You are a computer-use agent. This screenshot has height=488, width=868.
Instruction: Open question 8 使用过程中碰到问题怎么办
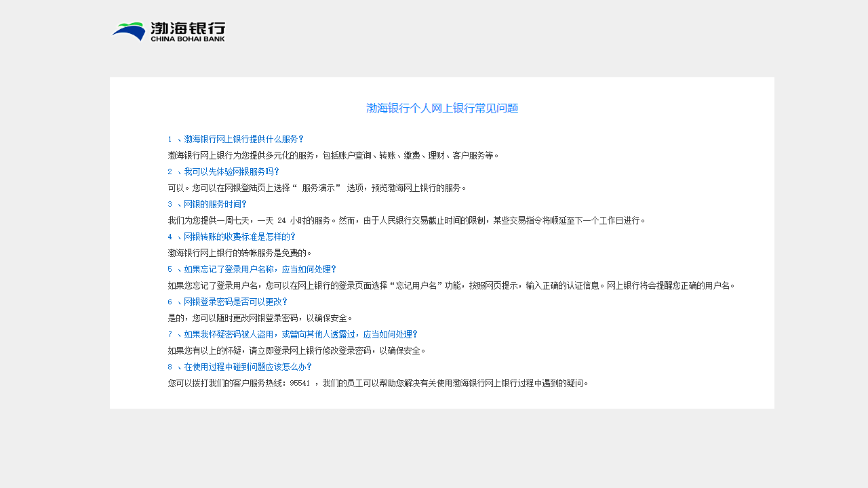pyautogui.click(x=240, y=367)
